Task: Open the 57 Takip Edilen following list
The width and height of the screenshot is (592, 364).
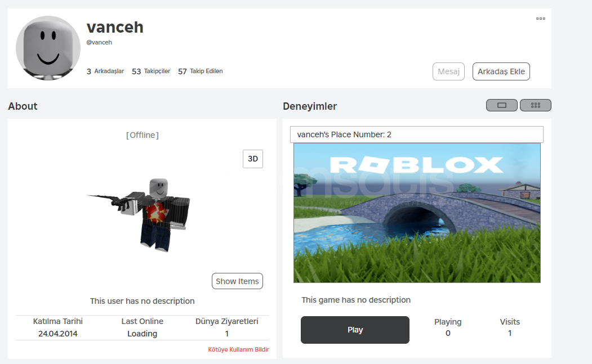Action: pos(201,71)
